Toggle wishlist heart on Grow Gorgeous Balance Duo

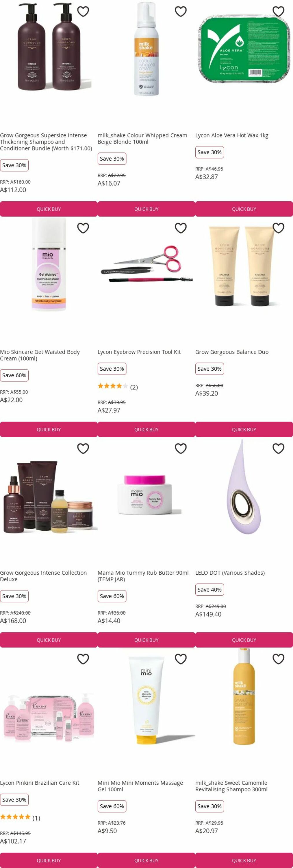point(278,228)
